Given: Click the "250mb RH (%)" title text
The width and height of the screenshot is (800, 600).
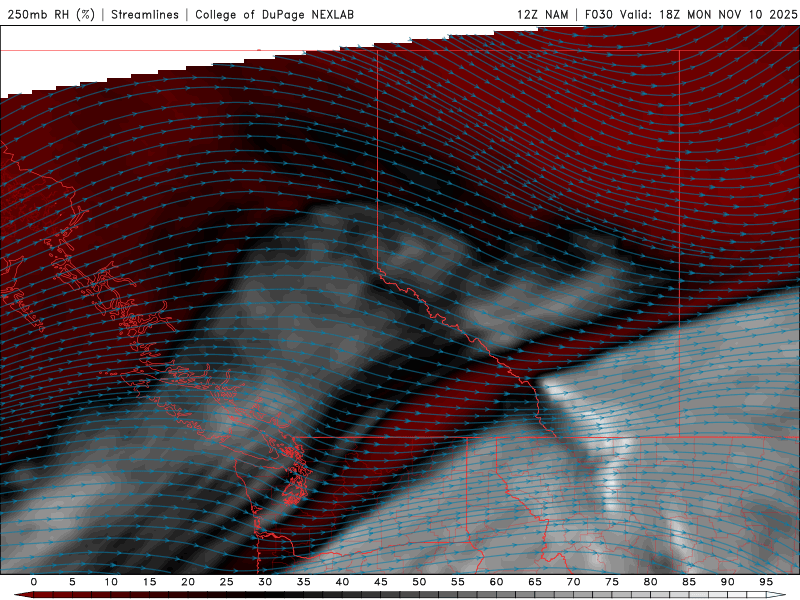Looking at the screenshot, I should pos(51,14).
